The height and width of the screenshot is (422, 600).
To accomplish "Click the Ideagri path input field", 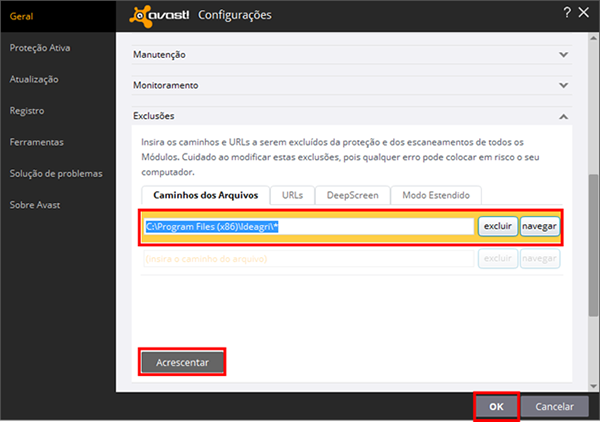I will click(309, 226).
